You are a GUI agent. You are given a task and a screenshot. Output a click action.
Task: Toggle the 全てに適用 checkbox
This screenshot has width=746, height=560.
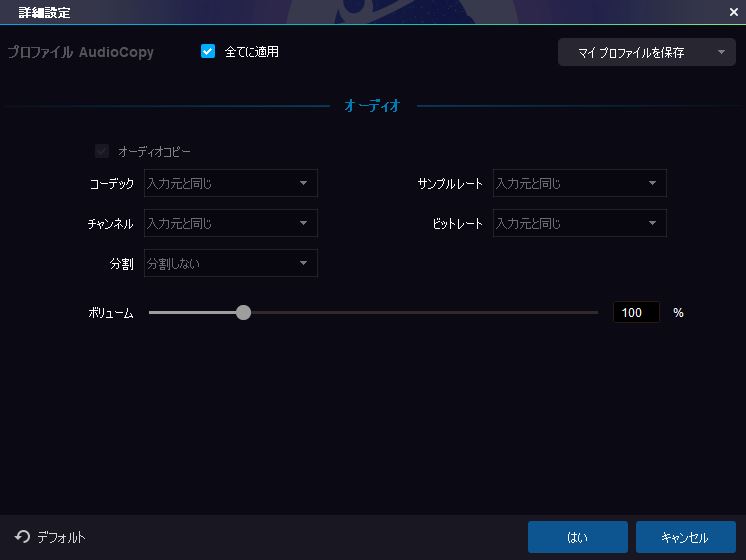[208, 51]
